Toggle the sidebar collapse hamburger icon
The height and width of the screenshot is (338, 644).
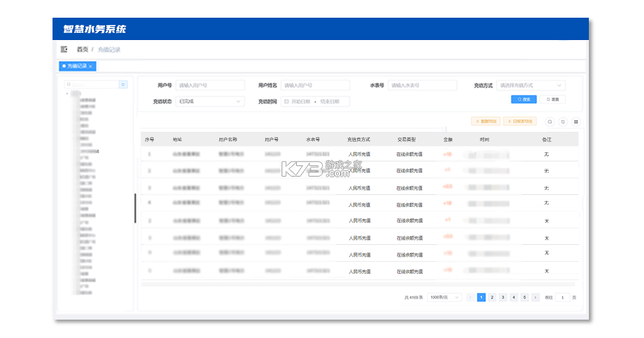[64, 49]
